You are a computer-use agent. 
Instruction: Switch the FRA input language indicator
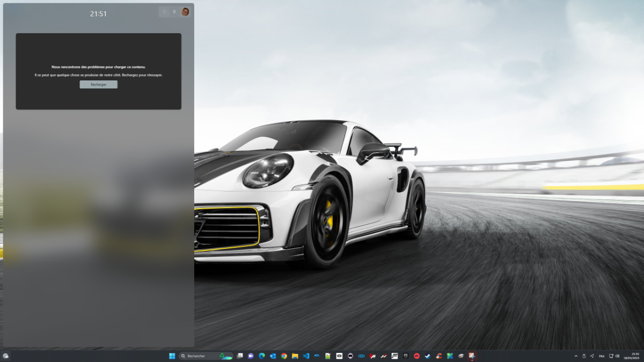pos(602,356)
